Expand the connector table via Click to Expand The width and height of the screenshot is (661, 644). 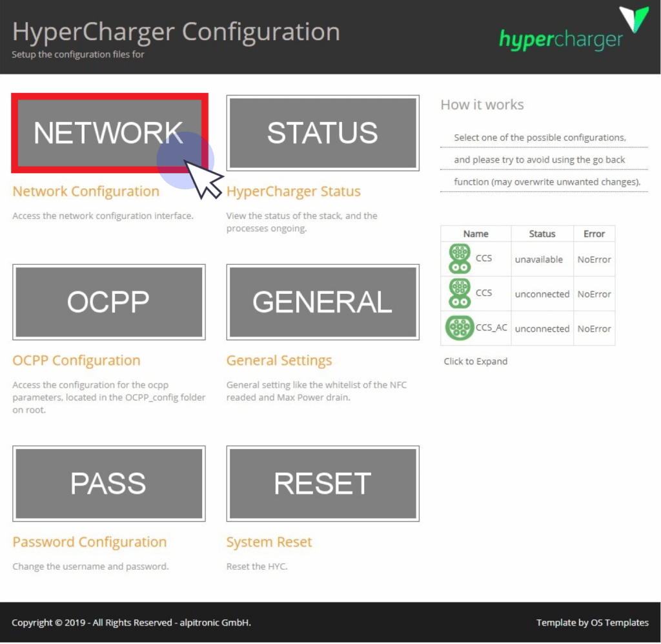(x=476, y=362)
